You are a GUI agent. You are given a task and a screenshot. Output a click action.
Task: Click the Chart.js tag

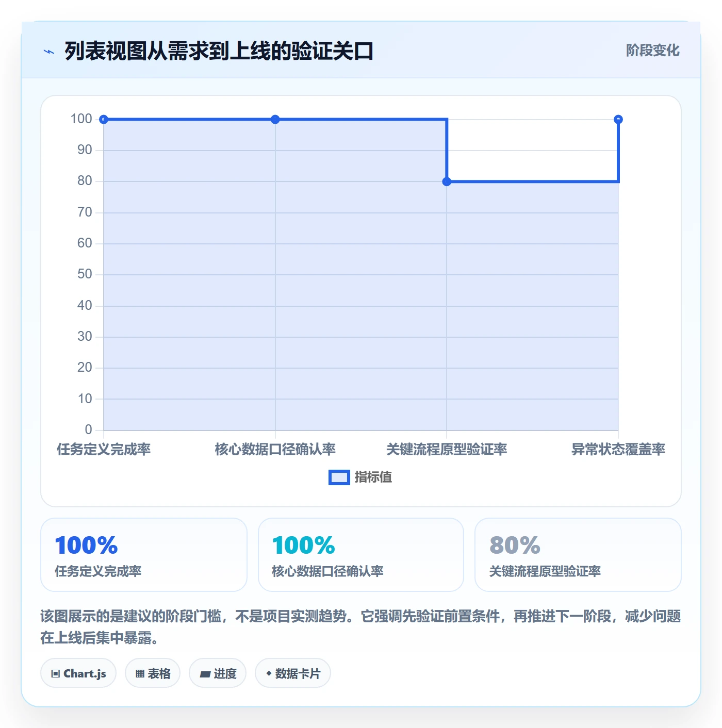click(x=78, y=673)
